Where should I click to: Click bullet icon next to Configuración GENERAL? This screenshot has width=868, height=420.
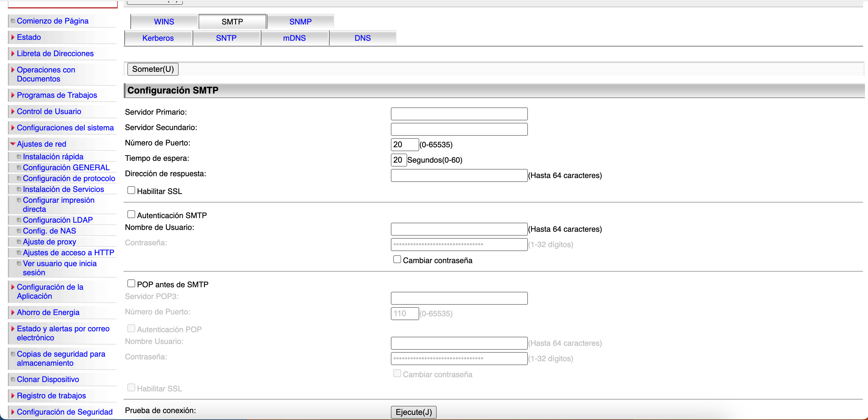click(19, 167)
